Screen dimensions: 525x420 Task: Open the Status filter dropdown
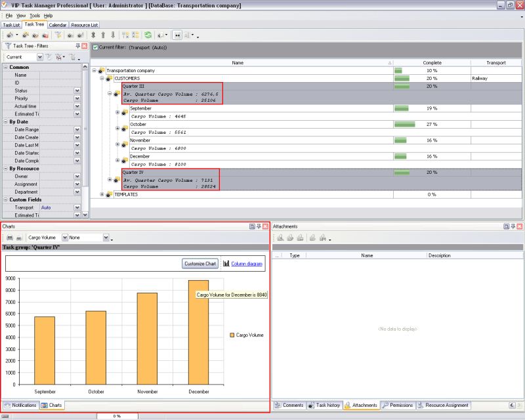77,91
